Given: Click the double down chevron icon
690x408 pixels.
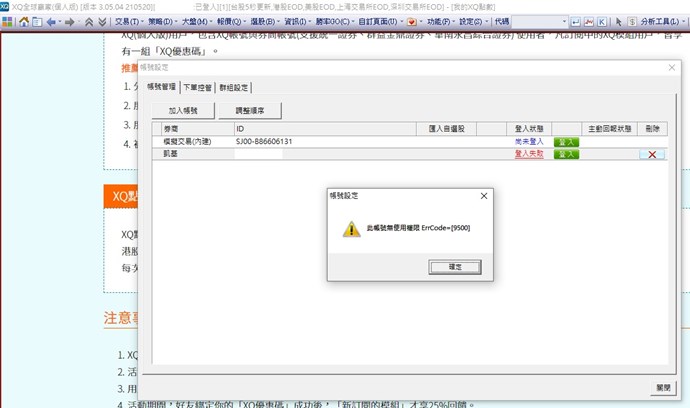Looking at the screenshot, I should (x=102, y=21).
